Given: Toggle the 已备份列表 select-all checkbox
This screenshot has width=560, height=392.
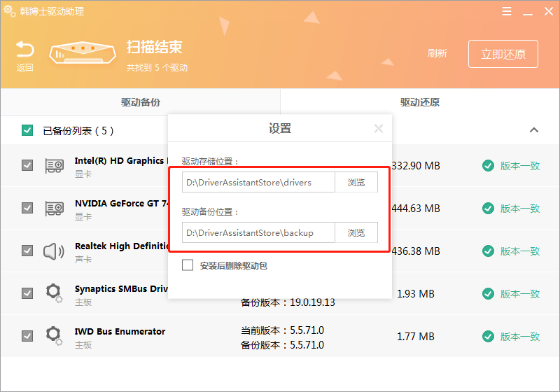Looking at the screenshot, I should point(27,130).
